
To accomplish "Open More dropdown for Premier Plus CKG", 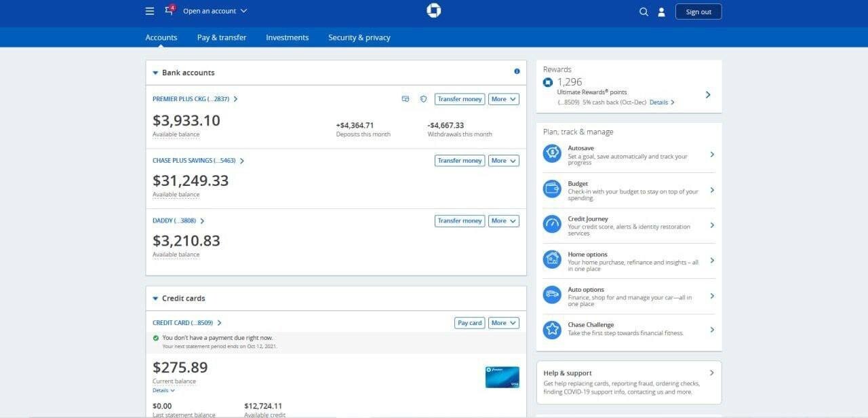I will (504, 99).
